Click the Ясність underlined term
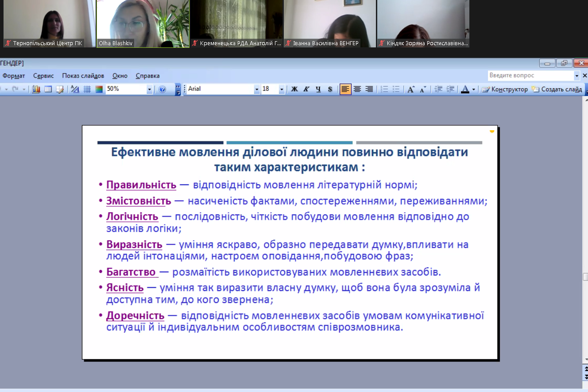 125,288
